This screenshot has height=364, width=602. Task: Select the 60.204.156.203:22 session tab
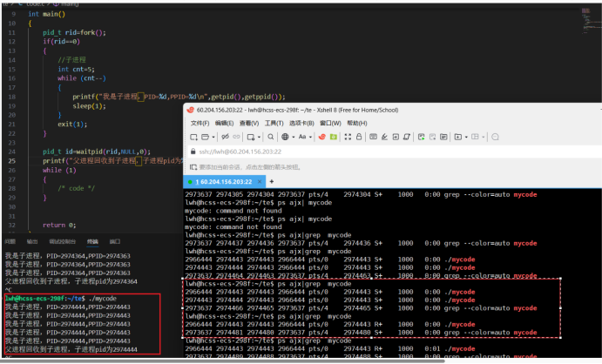click(x=223, y=182)
